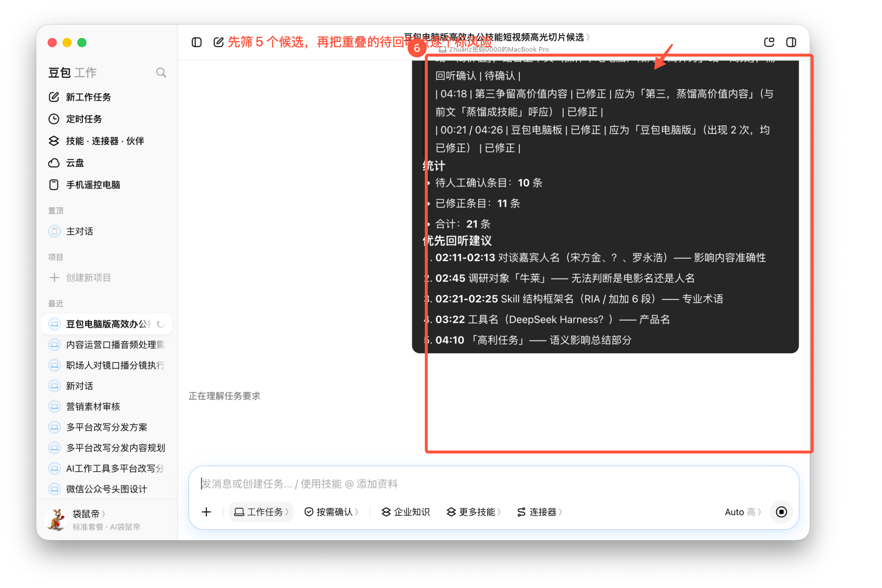Open 职场人对镜口播分镜执行 conversation
The width and height of the screenshot is (882, 588).
[x=107, y=365]
